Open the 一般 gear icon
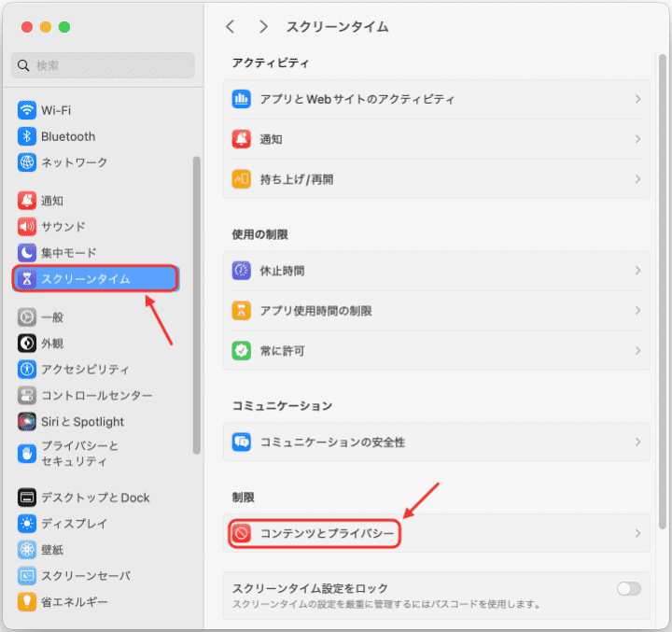 [26, 316]
